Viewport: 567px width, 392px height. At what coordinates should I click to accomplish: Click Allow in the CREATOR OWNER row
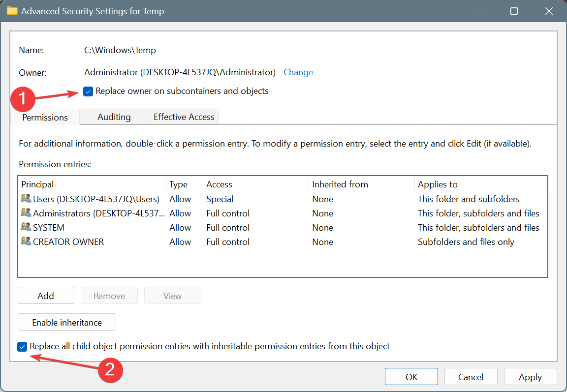coord(180,241)
